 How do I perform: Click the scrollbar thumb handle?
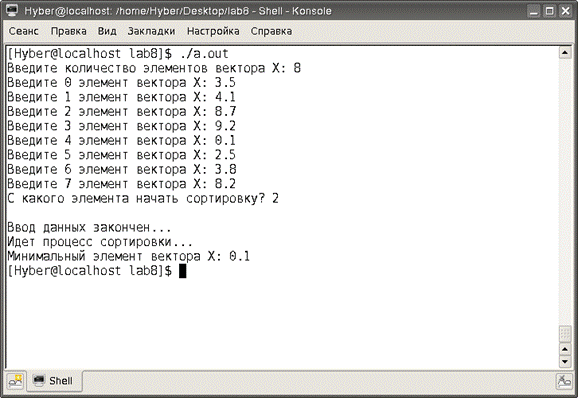click(565, 334)
